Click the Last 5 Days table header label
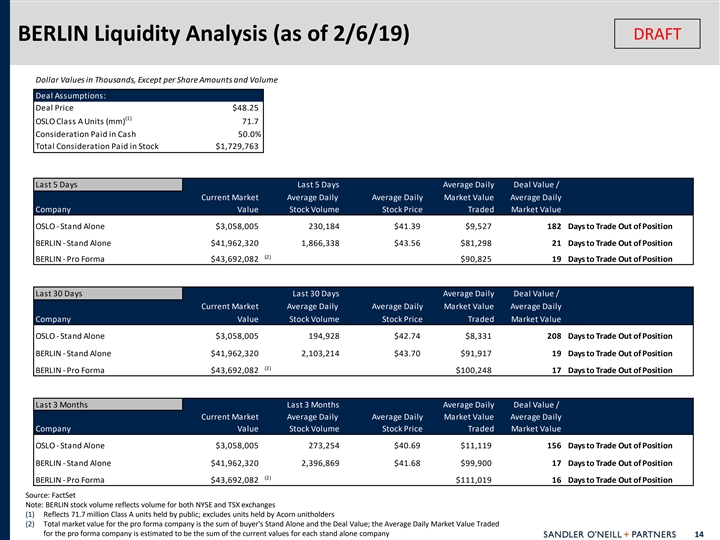The width and height of the screenshot is (720, 540). 57,184
